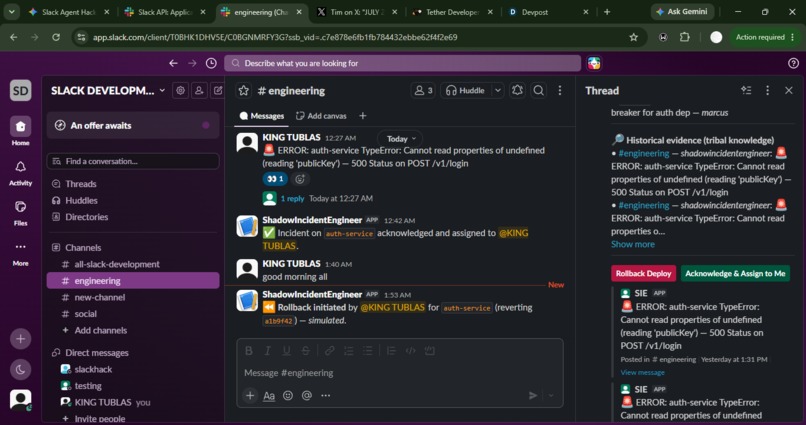
Task: Close the Thread panel
Action: click(x=789, y=90)
